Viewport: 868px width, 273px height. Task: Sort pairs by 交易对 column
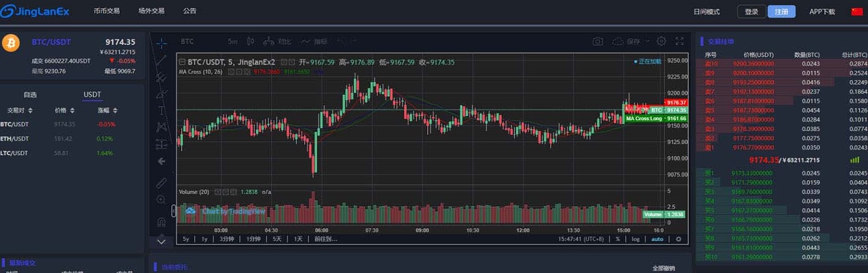(x=19, y=111)
